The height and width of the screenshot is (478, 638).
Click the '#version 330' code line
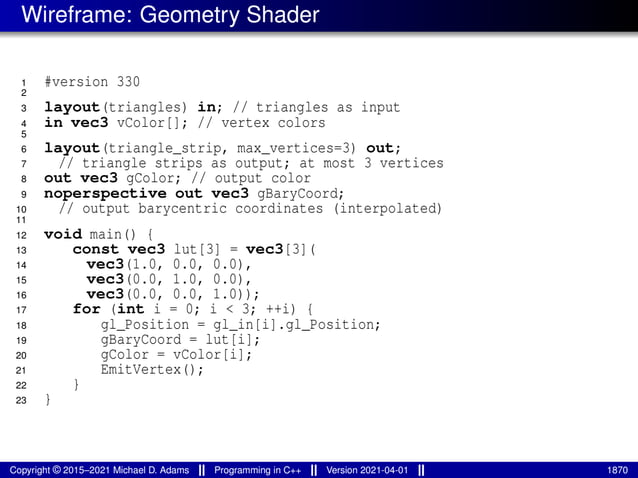click(x=92, y=82)
